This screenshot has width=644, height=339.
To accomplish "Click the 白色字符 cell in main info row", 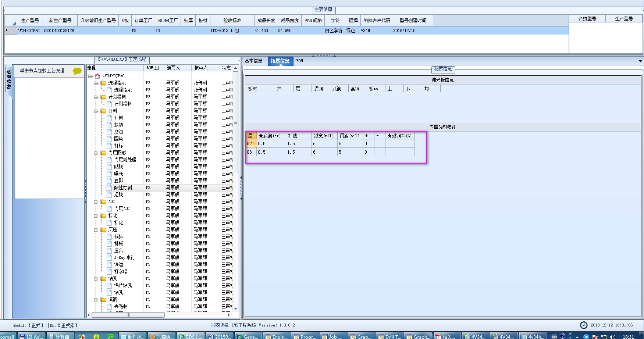I will [x=335, y=31].
